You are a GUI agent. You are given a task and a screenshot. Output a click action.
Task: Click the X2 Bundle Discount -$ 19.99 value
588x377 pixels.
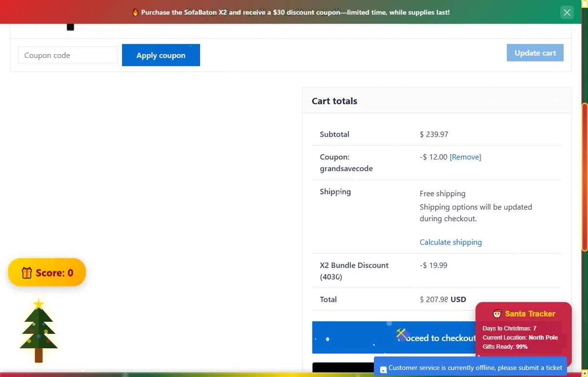433,265
